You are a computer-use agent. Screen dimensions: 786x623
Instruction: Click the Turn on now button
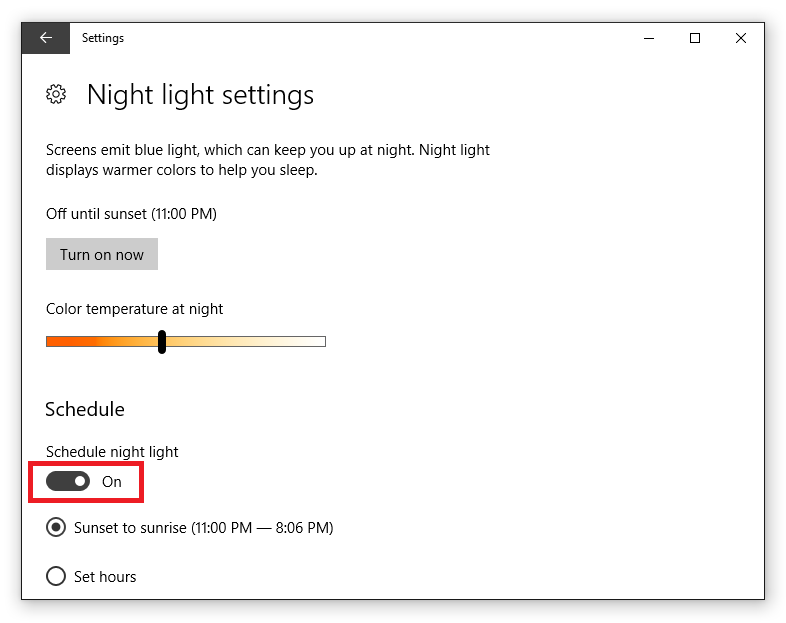[102, 254]
